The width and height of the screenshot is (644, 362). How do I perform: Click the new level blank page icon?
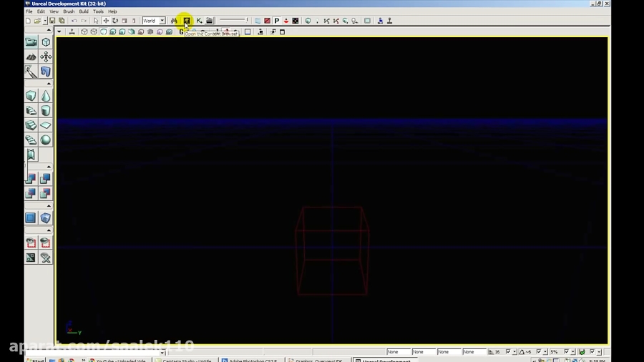pos(28,21)
